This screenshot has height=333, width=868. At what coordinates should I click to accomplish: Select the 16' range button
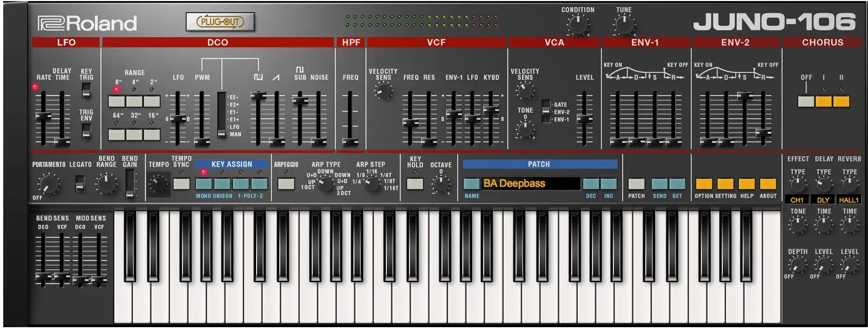(x=152, y=134)
